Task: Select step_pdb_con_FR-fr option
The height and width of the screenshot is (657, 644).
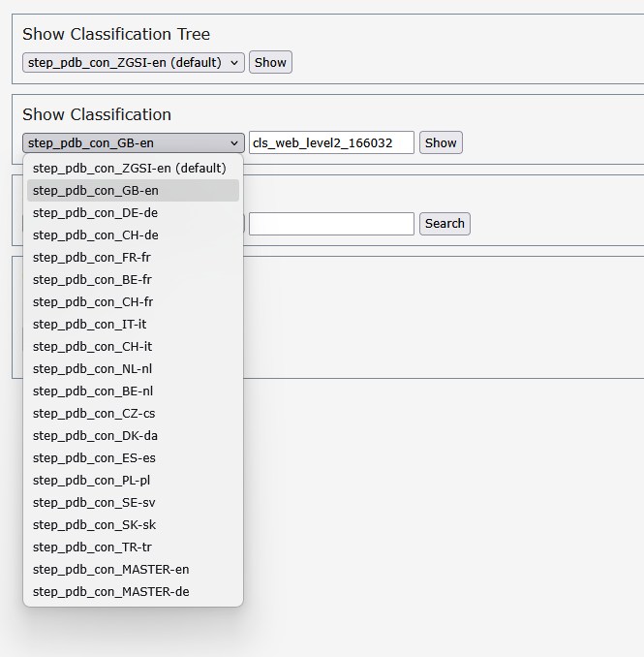Action: click(x=91, y=257)
